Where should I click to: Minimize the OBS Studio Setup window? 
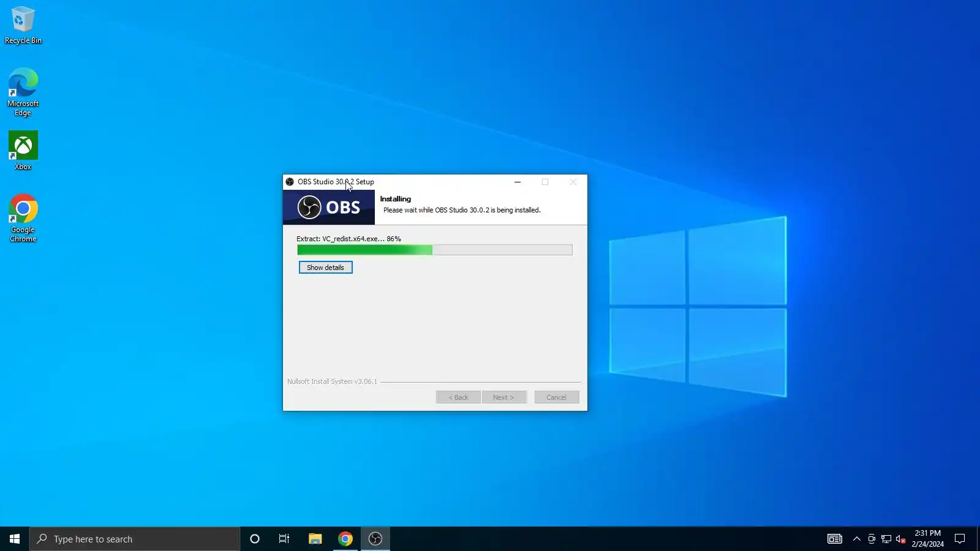518,182
